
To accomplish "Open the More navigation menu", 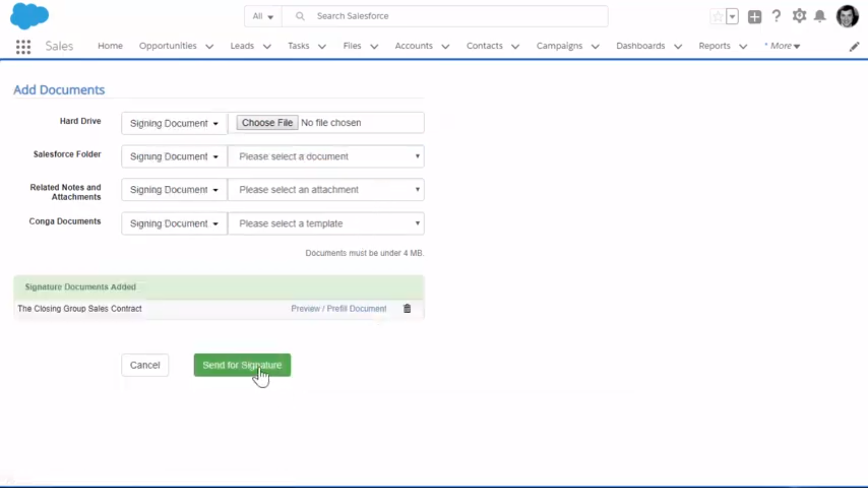I will [784, 46].
